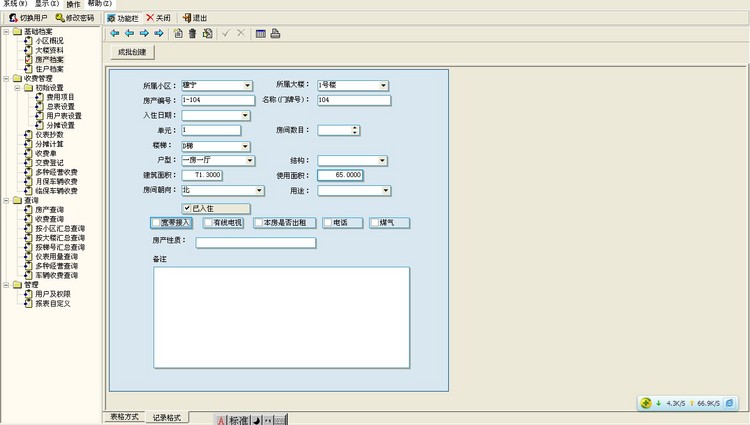
Task: Open the table grid view icon
Action: [260, 33]
